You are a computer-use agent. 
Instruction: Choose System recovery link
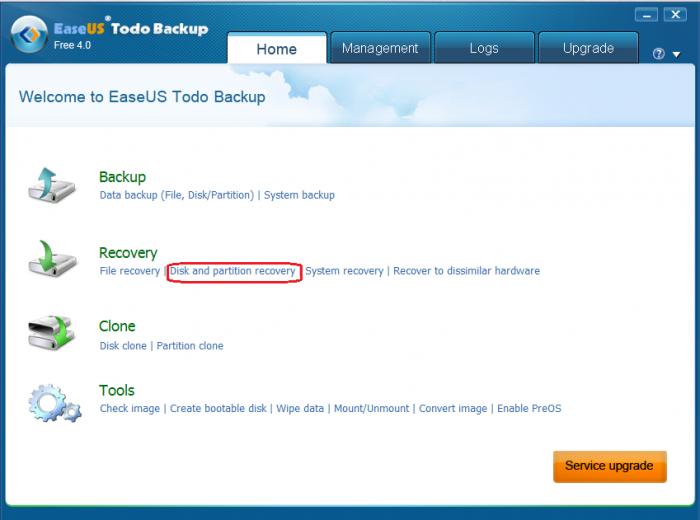coord(344,271)
